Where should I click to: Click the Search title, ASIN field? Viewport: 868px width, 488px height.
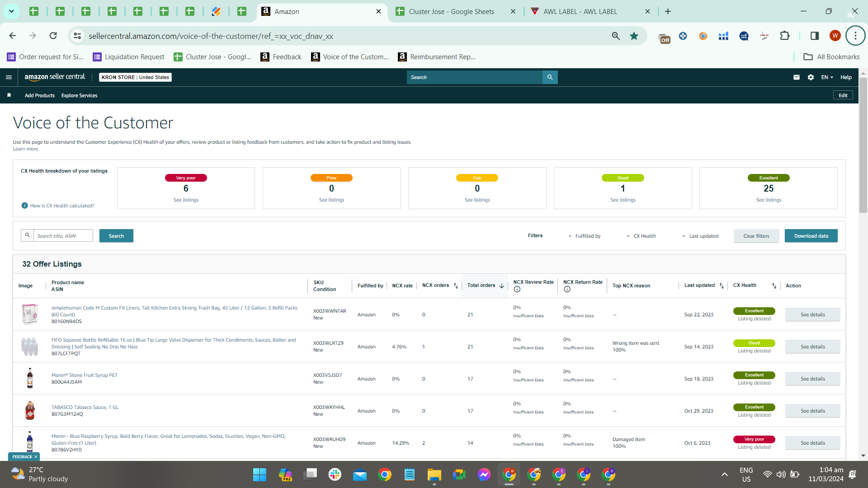point(63,235)
